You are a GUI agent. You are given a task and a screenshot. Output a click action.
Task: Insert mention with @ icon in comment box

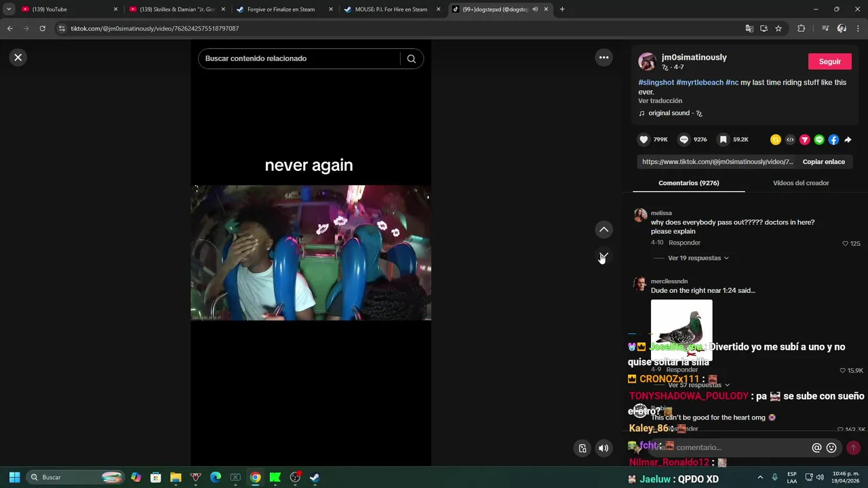[816, 448]
